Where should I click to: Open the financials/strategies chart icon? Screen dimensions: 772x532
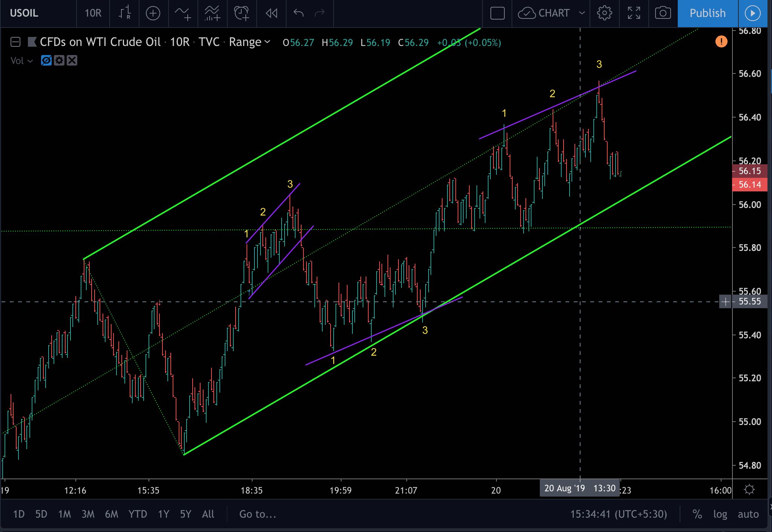click(x=212, y=14)
